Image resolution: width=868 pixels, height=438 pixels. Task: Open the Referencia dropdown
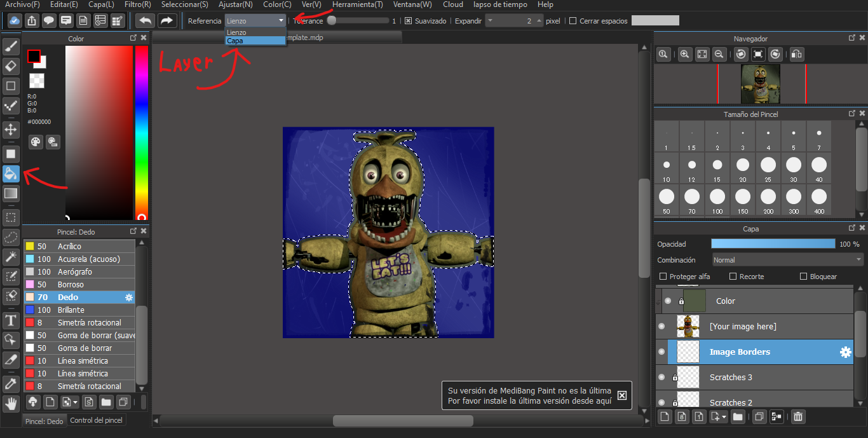[x=255, y=20]
